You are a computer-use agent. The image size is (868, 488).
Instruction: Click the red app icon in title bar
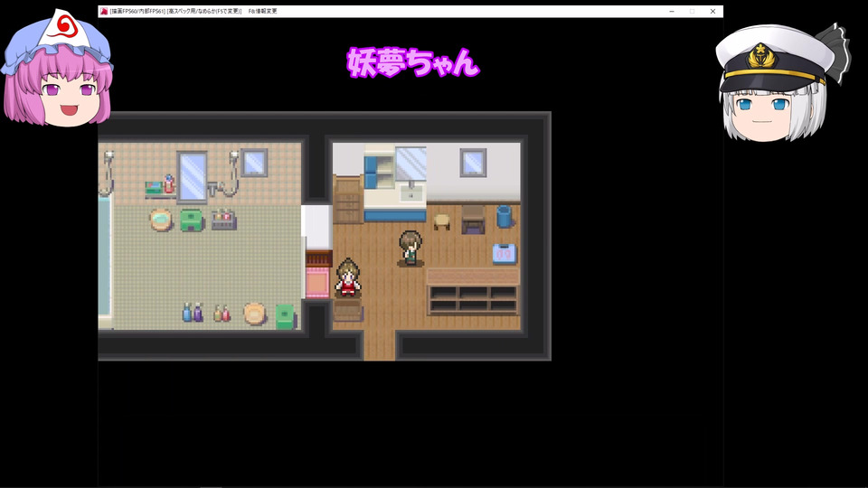click(103, 11)
